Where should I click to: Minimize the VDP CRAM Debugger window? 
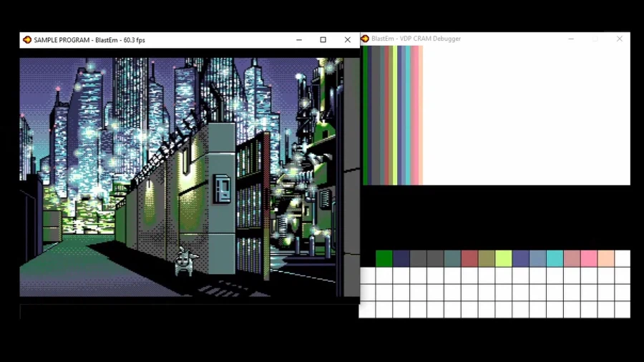pyautogui.click(x=571, y=39)
